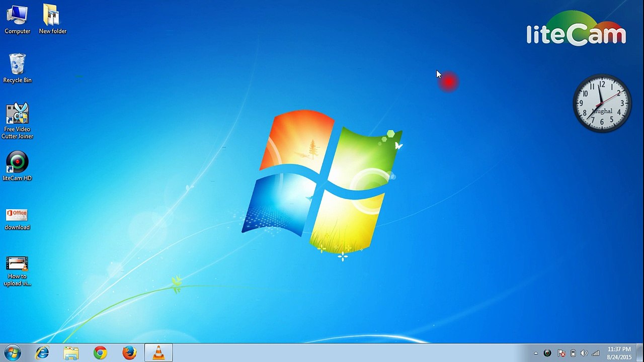Launch Internet Explorer from the taskbar
This screenshot has width=644, height=362.
[42, 353]
